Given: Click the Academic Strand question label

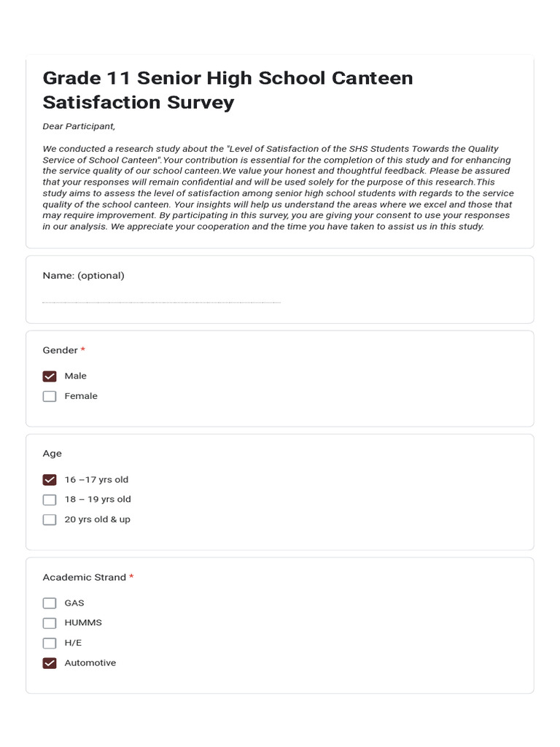Looking at the screenshot, I should tap(85, 577).
